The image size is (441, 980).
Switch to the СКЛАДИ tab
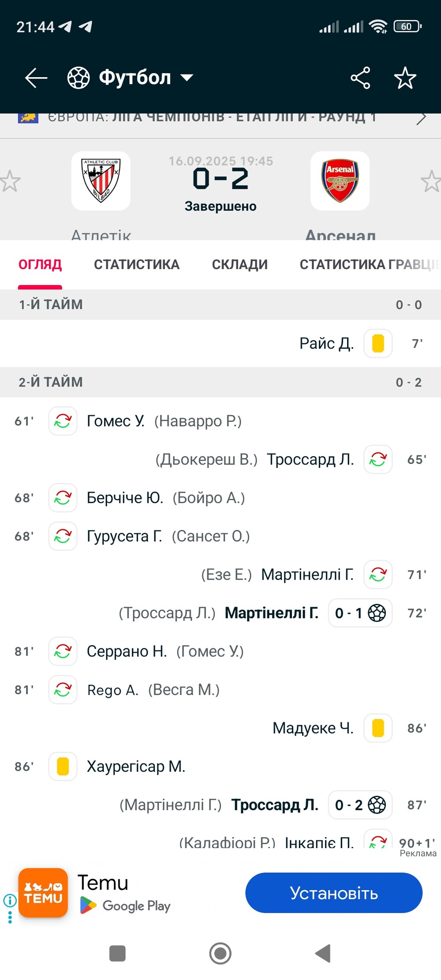(x=240, y=265)
